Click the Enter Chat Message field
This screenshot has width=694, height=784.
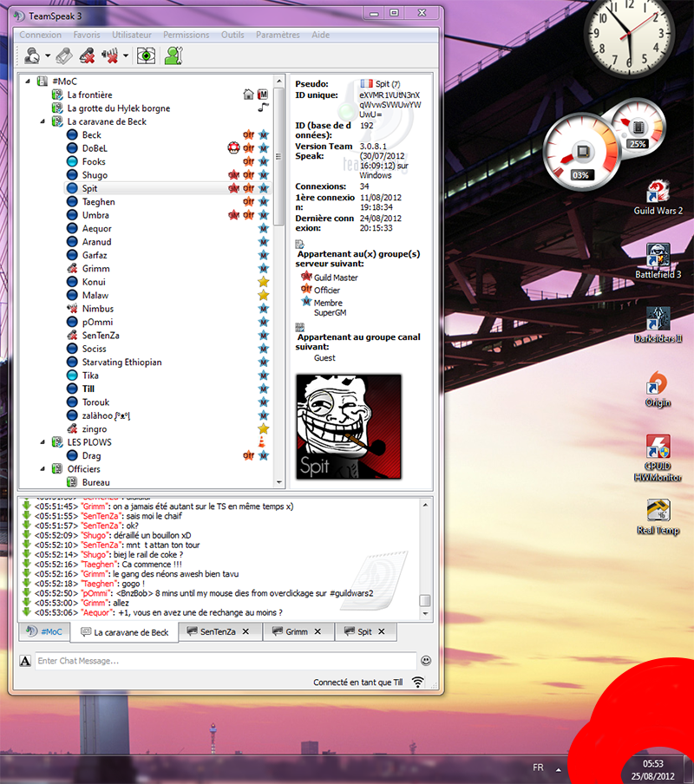tap(226, 661)
